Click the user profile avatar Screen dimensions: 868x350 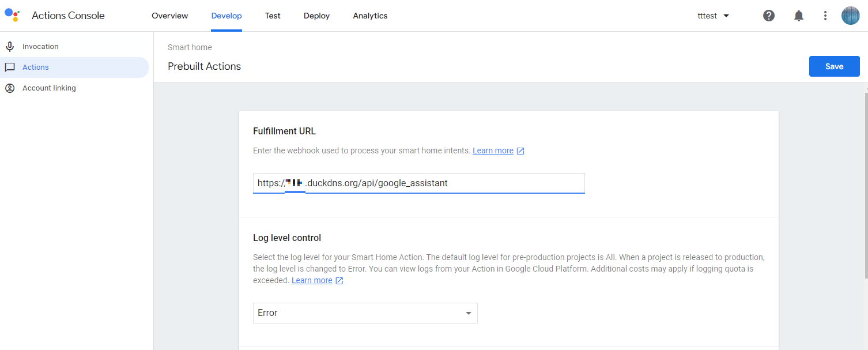[851, 16]
